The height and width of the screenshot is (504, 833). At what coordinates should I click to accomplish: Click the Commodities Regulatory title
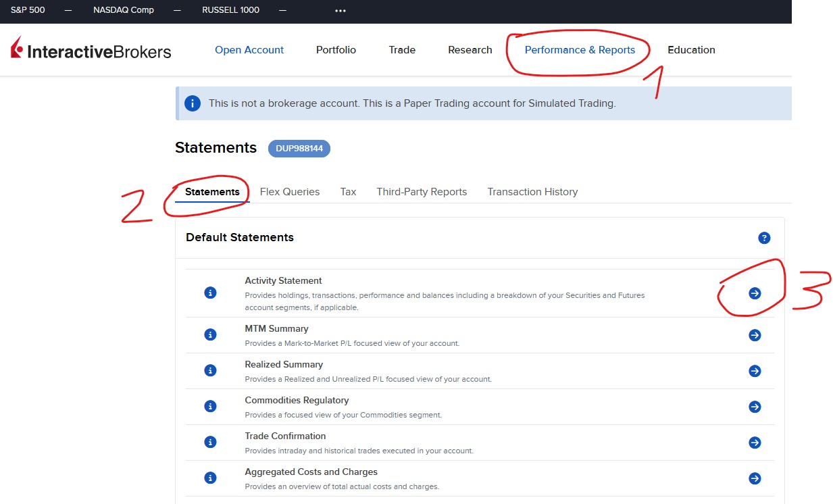(x=297, y=400)
